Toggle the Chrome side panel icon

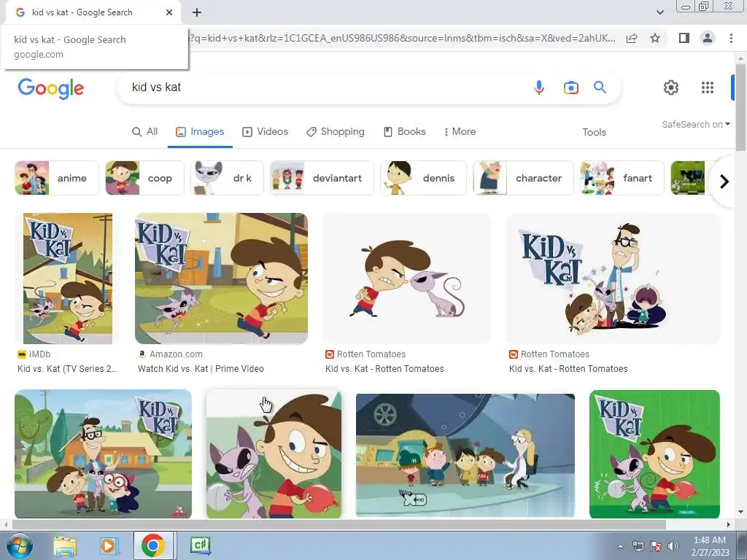pyautogui.click(x=684, y=38)
